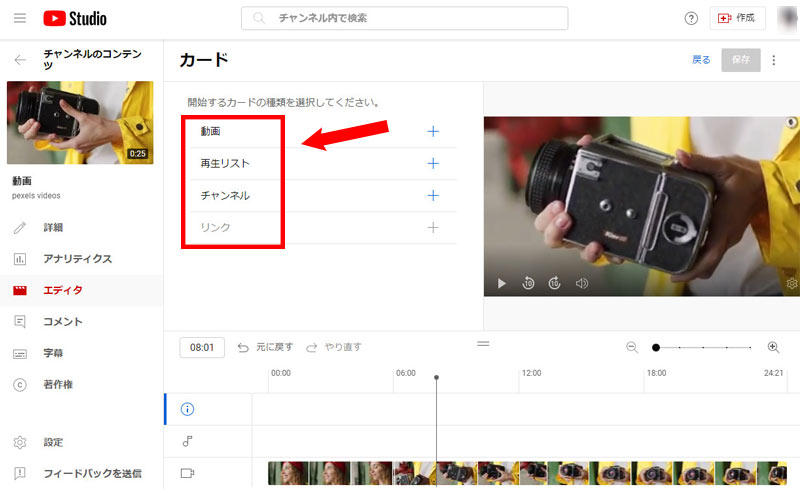
Task: Click the info icon on preview corner
Action: click(x=791, y=123)
